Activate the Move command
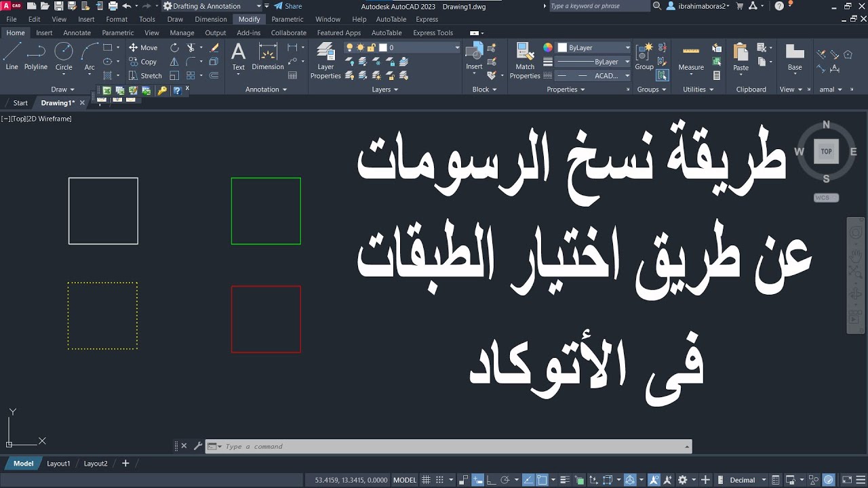Viewport: 868px width, 488px height. point(143,47)
